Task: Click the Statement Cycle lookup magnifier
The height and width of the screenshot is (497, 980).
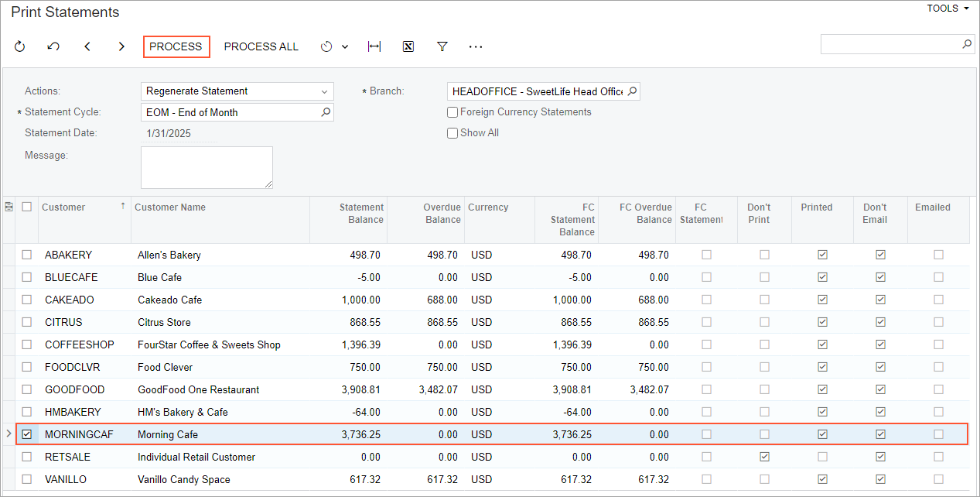Action: [x=326, y=112]
